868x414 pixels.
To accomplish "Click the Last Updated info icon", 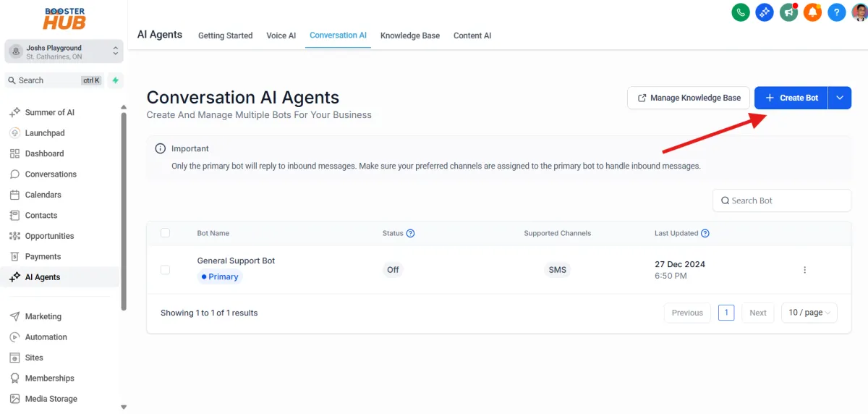I will click(x=705, y=233).
